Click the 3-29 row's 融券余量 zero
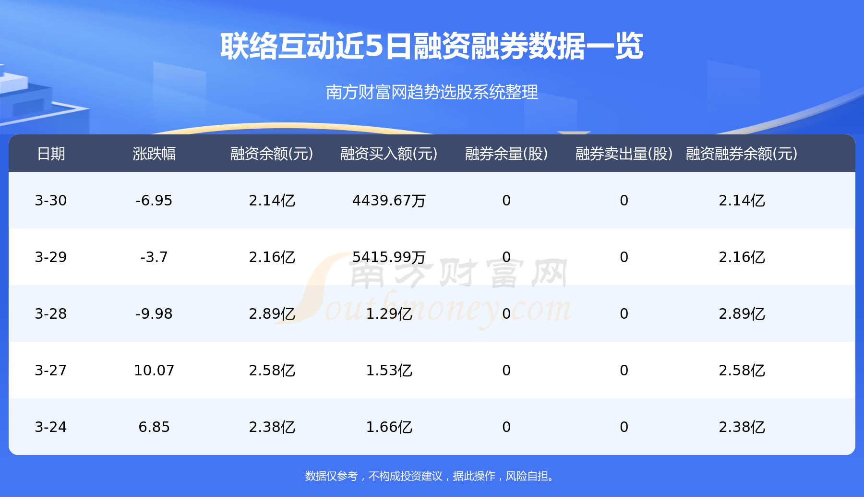This screenshot has height=504, width=864. click(x=506, y=257)
